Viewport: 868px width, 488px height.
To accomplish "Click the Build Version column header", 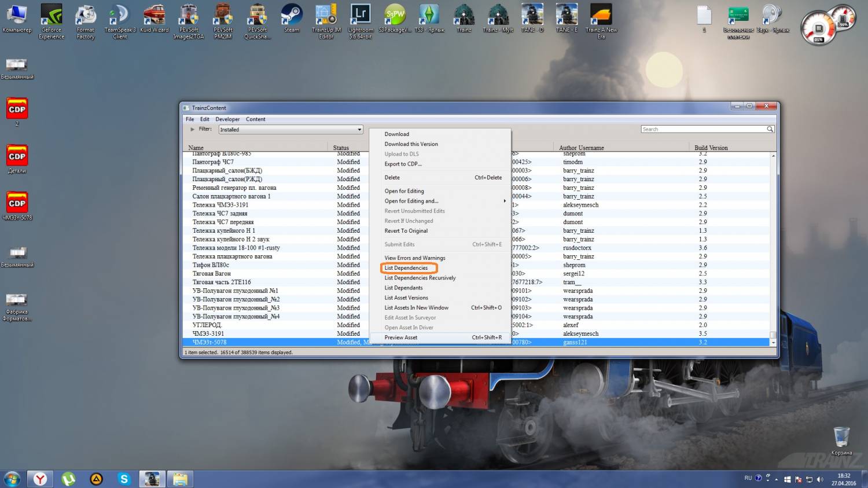I will coord(711,148).
